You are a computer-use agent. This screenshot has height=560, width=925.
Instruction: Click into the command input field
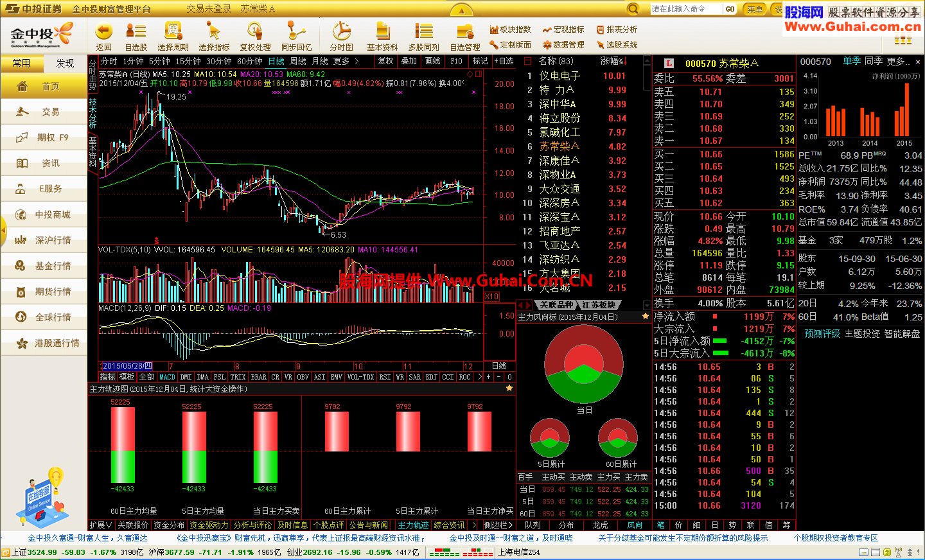(x=686, y=9)
